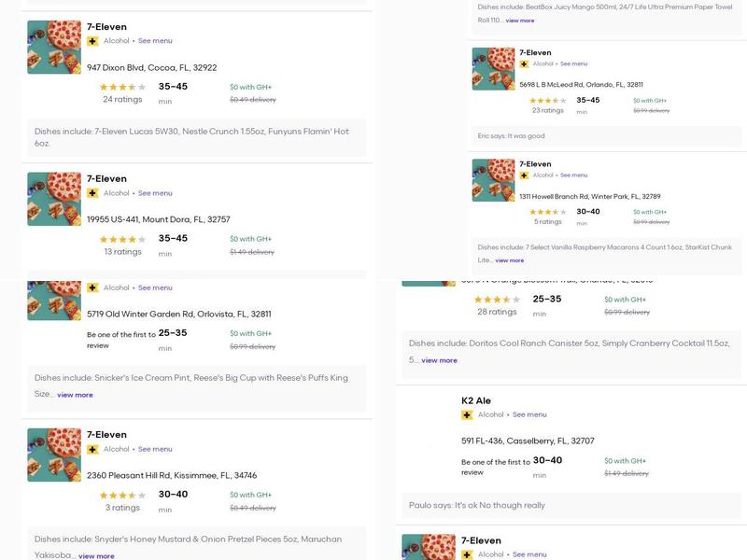Expand the BeatBox Juicy Mango dishes with view more
Image resolution: width=747 pixels, height=560 pixels.
pyautogui.click(x=520, y=21)
